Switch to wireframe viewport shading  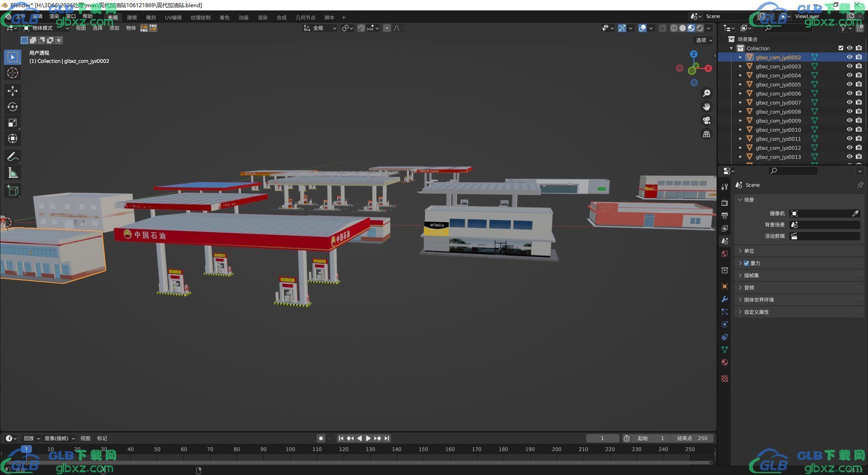coord(674,28)
